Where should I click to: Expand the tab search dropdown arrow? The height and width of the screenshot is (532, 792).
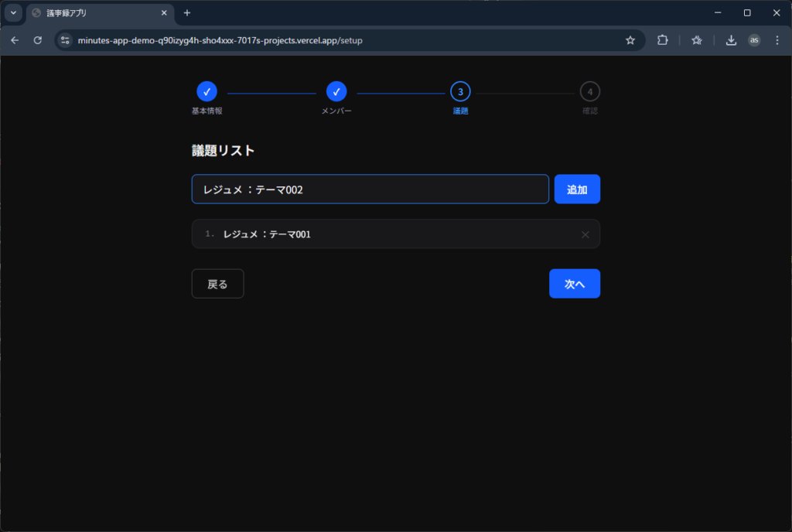[x=13, y=13]
